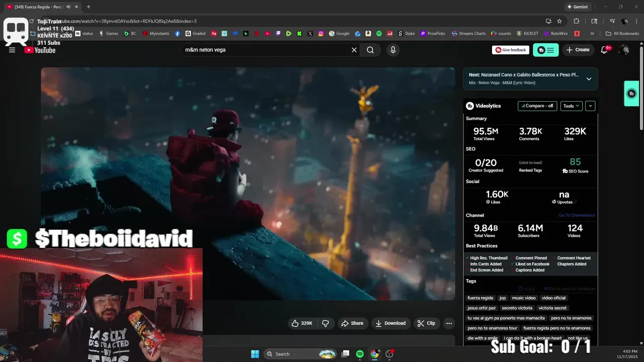644x362 pixels.
Task: Click the video player frame
Action: pos(248,184)
